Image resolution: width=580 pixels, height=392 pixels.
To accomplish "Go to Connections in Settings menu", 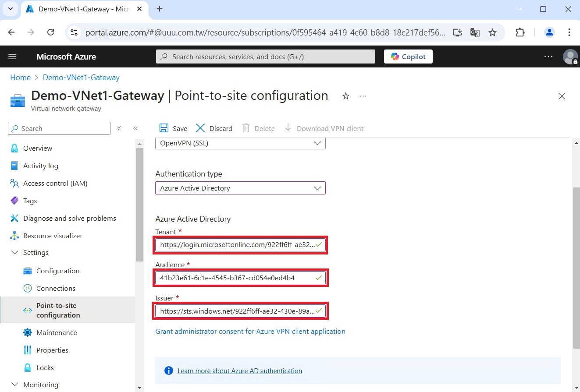I will [56, 288].
